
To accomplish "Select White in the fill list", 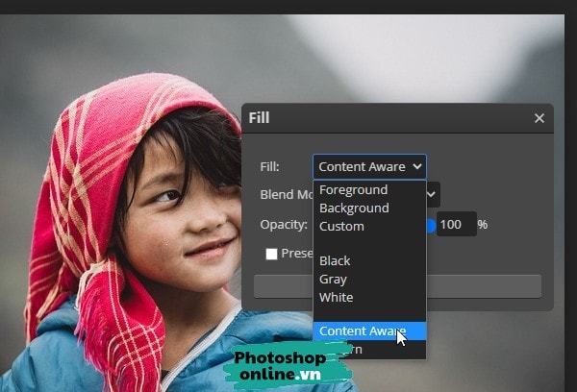I will tap(336, 298).
